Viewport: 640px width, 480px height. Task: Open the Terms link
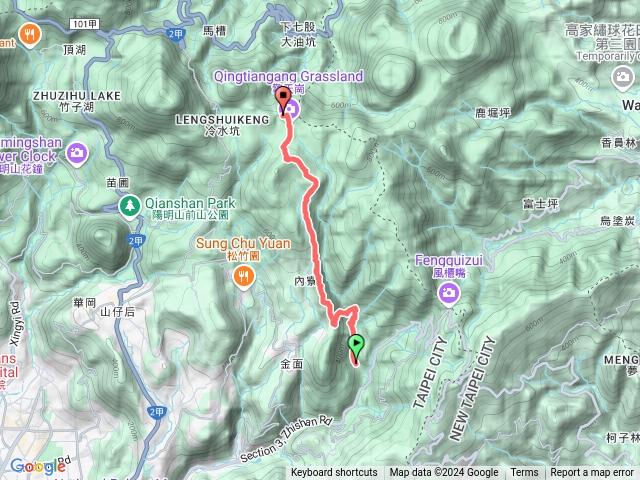pos(524,473)
